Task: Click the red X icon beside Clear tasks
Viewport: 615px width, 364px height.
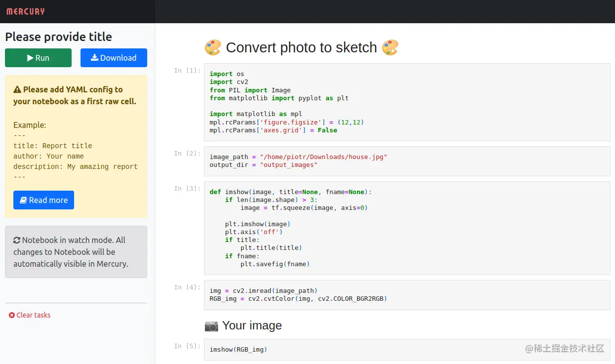Action: click(x=12, y=315)
